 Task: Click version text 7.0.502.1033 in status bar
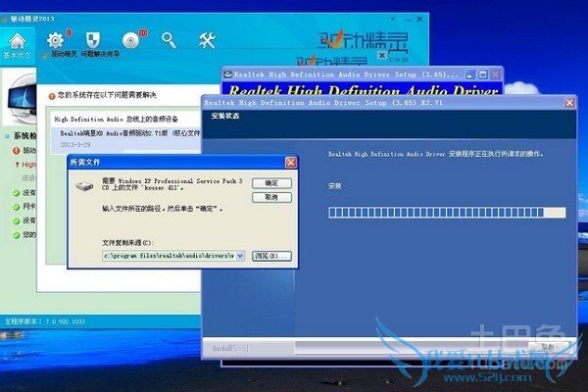pos(66,321)
